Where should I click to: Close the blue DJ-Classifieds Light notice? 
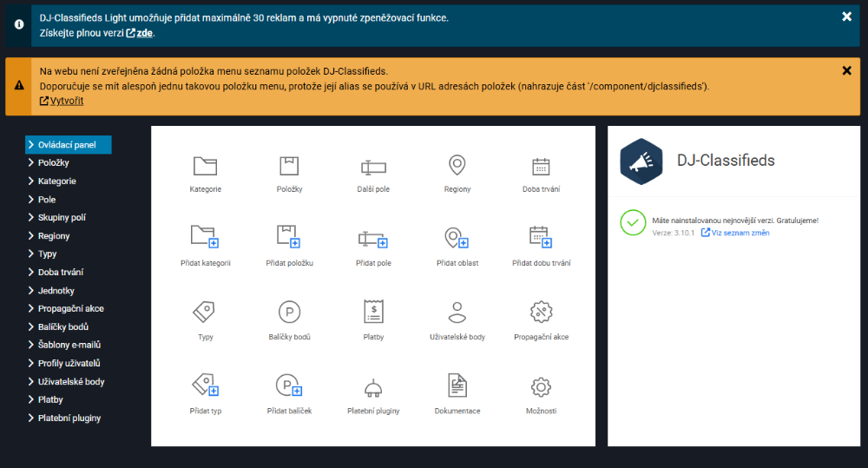coord(846,16)
